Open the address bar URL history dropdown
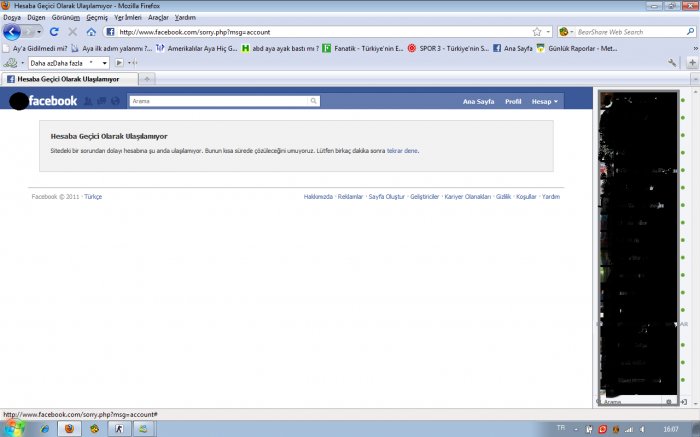This screenshot has height=437, width=700. click(x=548, y=32)
